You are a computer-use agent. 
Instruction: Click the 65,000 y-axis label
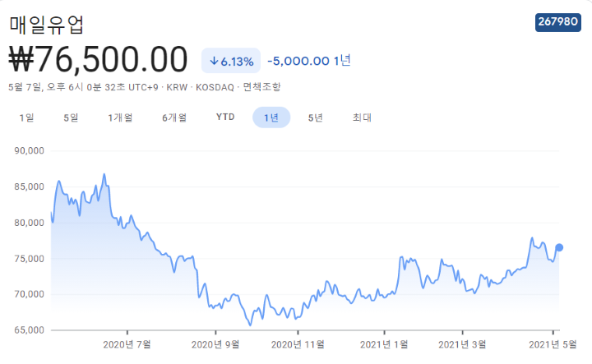coord(29,330)
